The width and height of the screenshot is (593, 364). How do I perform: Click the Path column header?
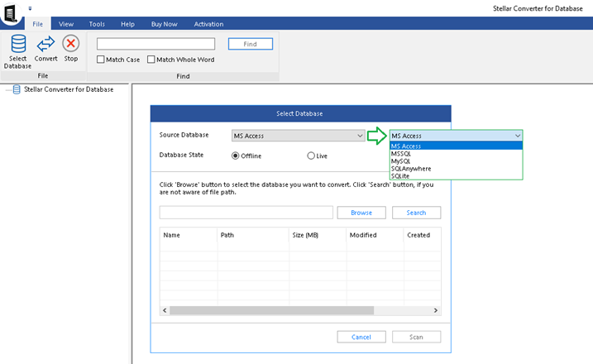[253, 235]
